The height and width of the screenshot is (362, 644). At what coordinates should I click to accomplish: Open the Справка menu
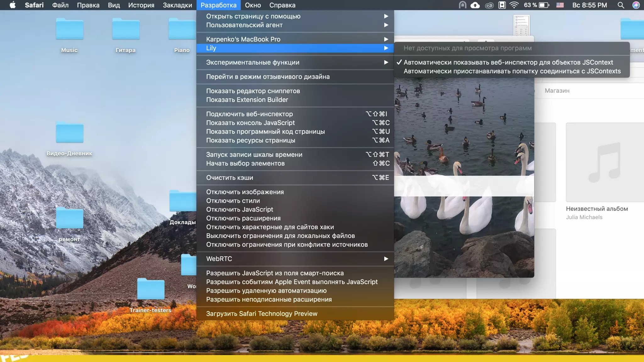(x=282, y=5)
